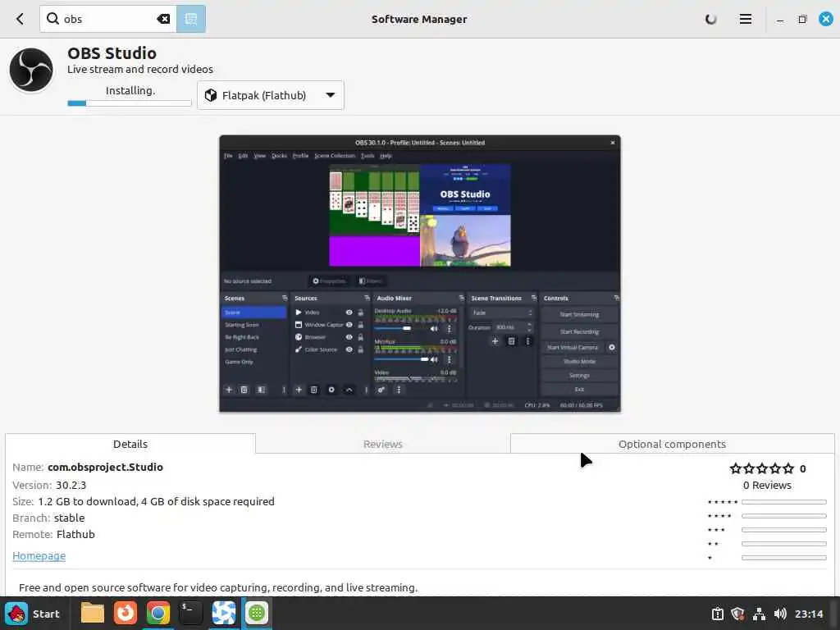This screenshot has height=630, width=840.
Task: Open the shield update tray icon
Action: [737, 614]
